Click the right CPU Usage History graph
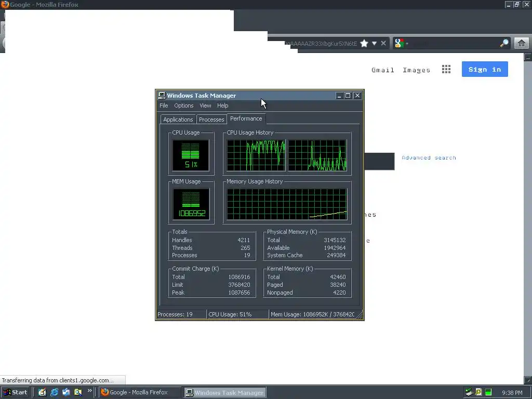 click(x=317, y=155)
